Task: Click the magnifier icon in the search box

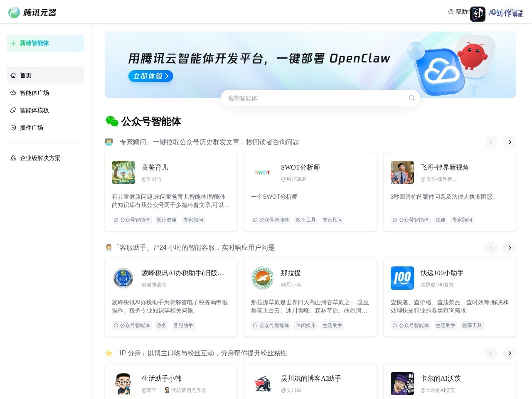Action: point(411,98)
